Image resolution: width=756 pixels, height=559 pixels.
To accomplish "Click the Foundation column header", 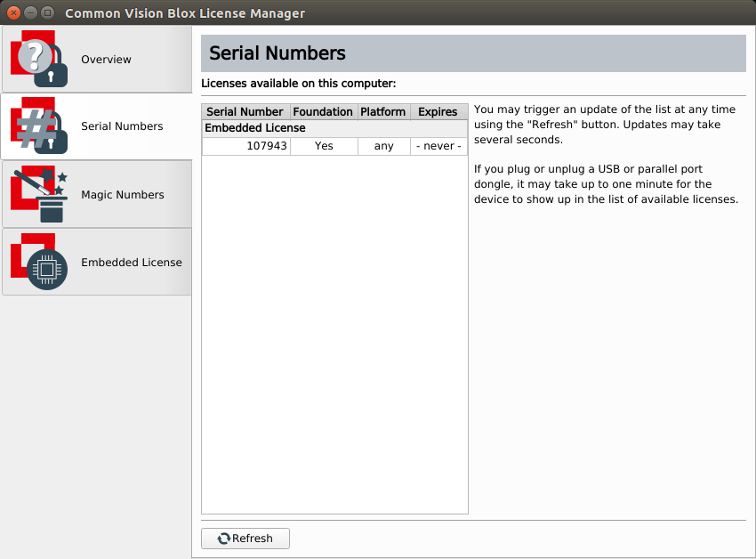I will 324,112.
